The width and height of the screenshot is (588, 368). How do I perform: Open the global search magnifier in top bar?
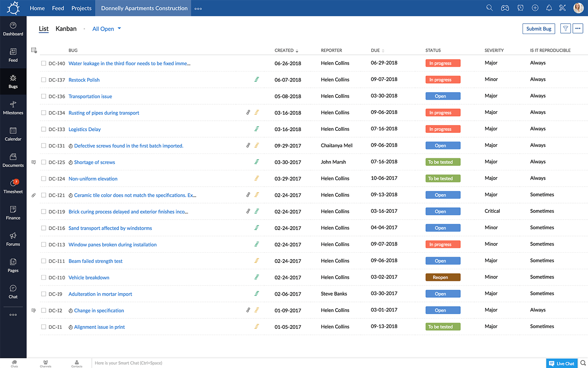(x=489, y=8)
